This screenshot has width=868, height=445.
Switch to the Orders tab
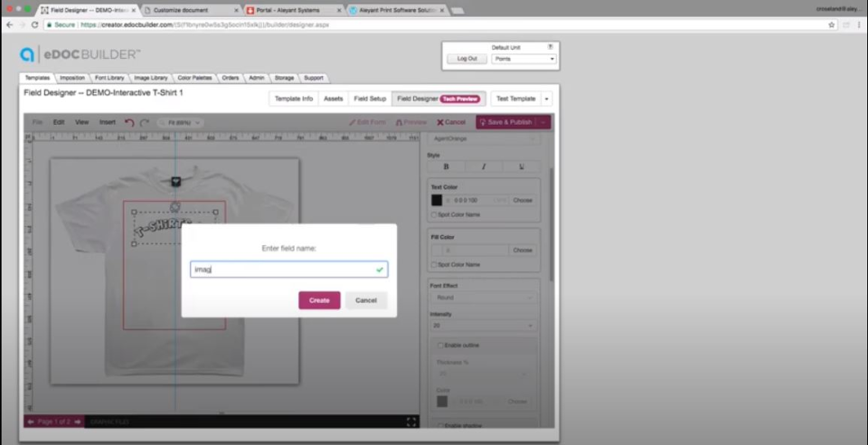click(x=231, y=78)
